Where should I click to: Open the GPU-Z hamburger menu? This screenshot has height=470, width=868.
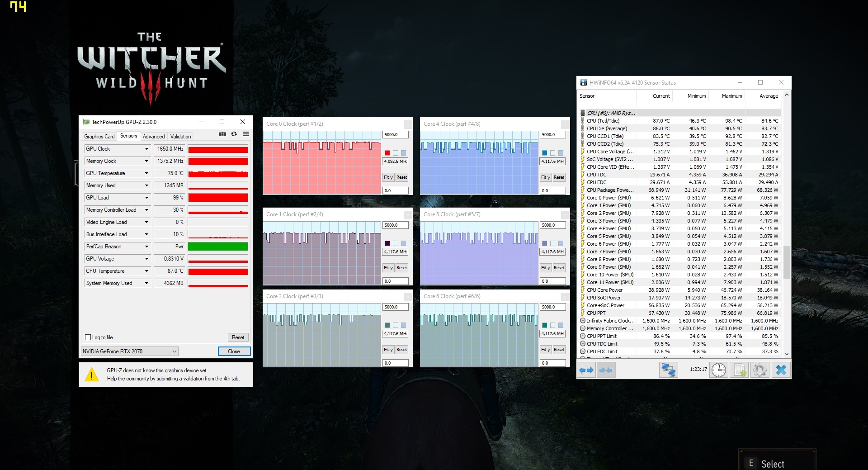(x=245, y=134)
